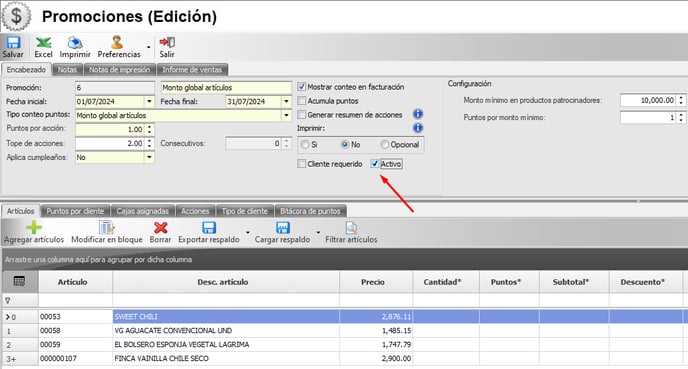Select FINCA VAINILLA CHILE SECO row
Image resolution: width=688 pixels, height=369 pixels.
click(342, 358)
